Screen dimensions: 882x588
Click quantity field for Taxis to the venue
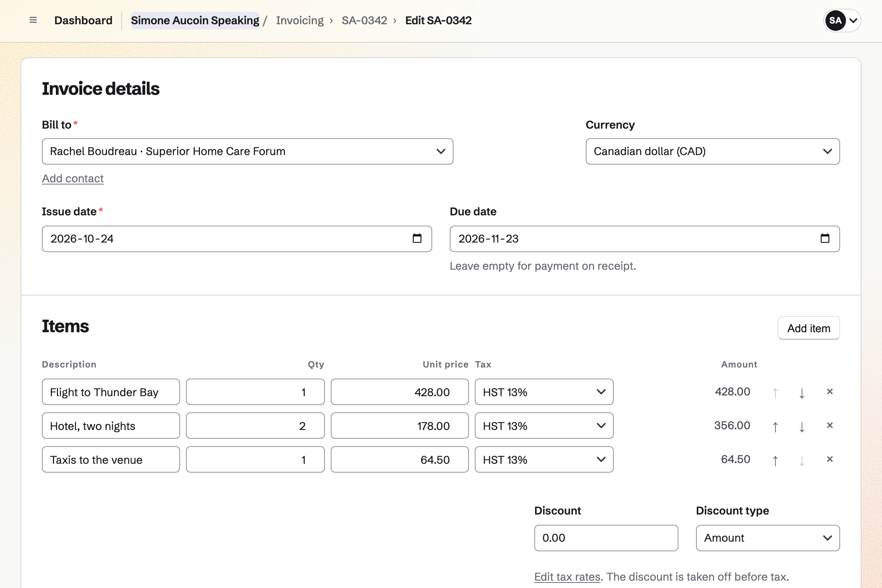255,459
